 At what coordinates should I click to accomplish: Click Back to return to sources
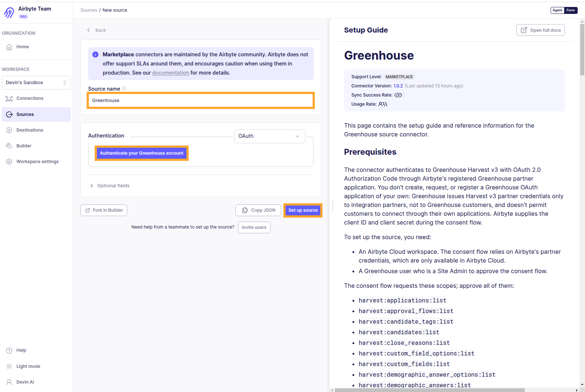click(x=97, y=30)
